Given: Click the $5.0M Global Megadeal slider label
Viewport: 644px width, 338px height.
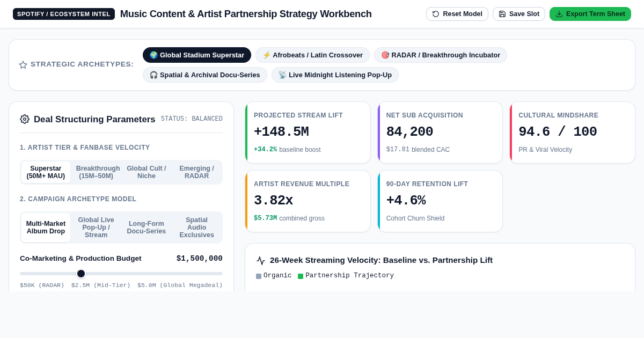Looking at the screenshot, I should tap(180, 285).
